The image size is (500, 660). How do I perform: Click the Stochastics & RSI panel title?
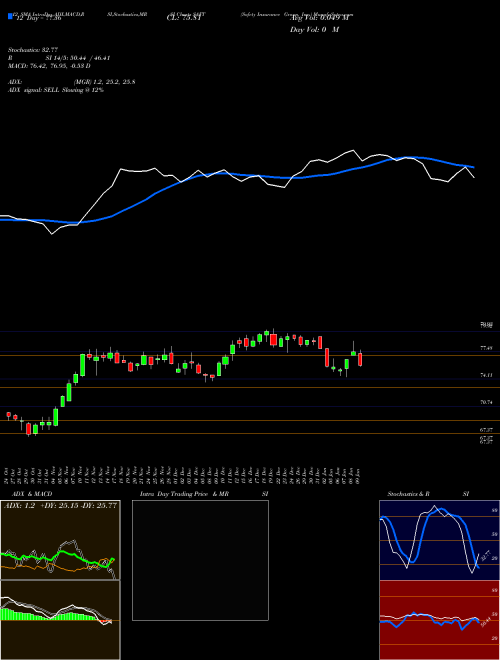[428, 494]
